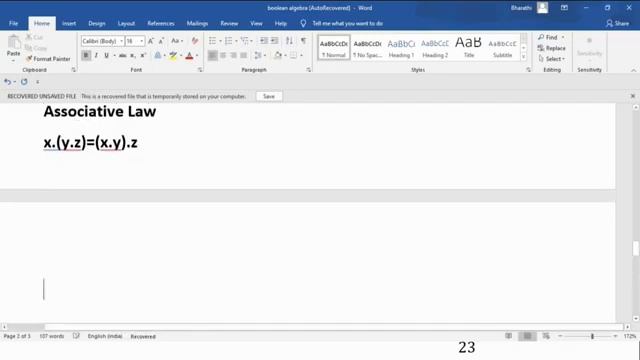Apply text effects glowing A icon
Screen dimensions: 640x360
click(158, 56)
